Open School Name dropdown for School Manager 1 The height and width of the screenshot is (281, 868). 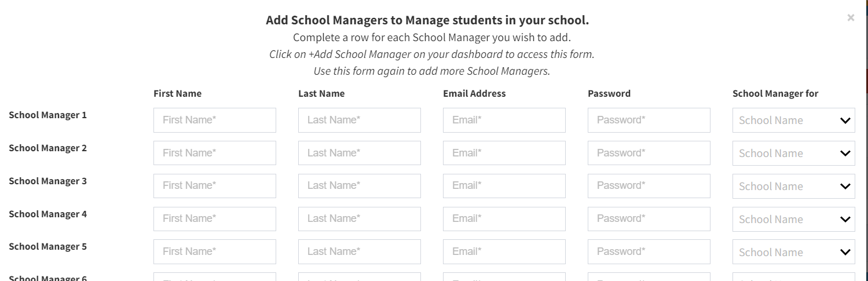pos(793,121)
